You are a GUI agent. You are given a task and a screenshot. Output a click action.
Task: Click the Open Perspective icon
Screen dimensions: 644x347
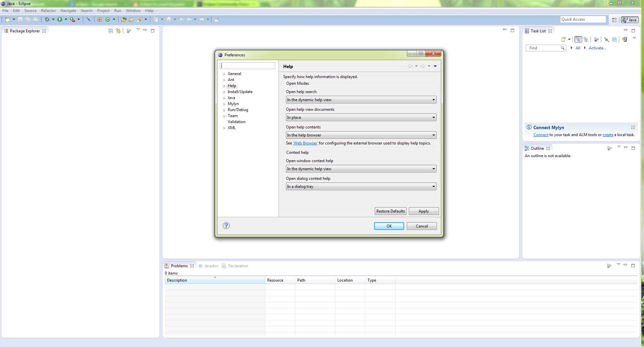pos(614,20)
